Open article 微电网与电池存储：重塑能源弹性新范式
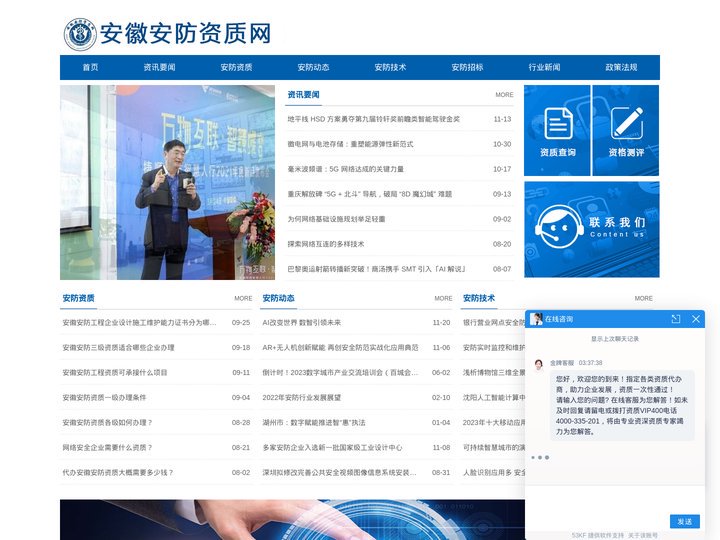720x540 pixels. coord(350,144)
